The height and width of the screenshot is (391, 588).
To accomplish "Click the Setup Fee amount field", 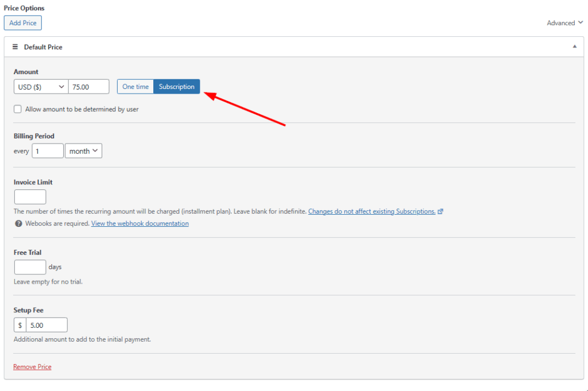I will click(47, 325).
